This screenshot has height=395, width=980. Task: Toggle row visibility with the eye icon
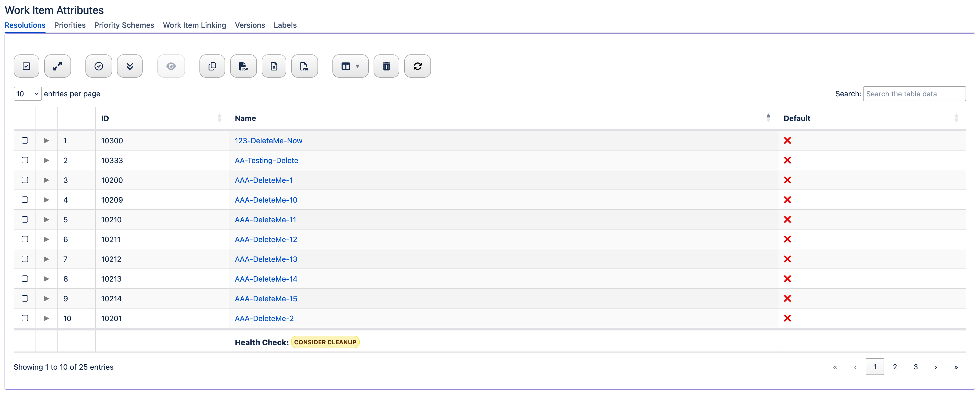[171, 66]
